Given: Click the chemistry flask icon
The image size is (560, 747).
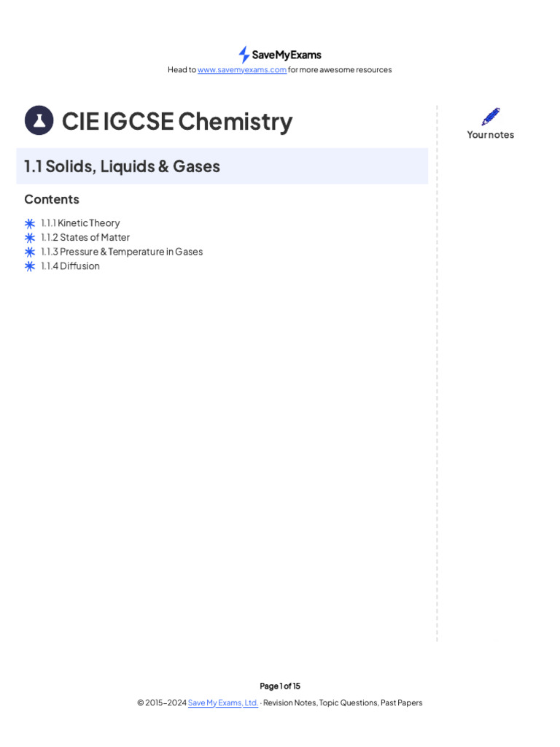Looking at the screenshot, I should point(39,120).
